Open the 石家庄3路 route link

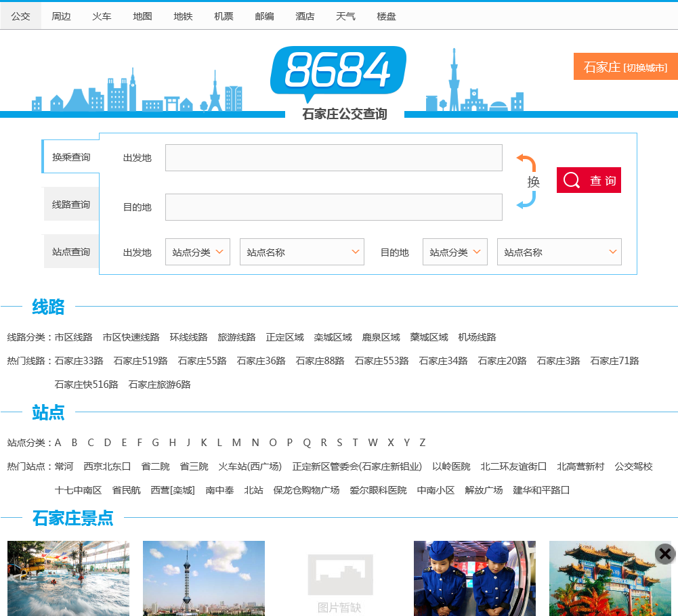click(558, 361)
